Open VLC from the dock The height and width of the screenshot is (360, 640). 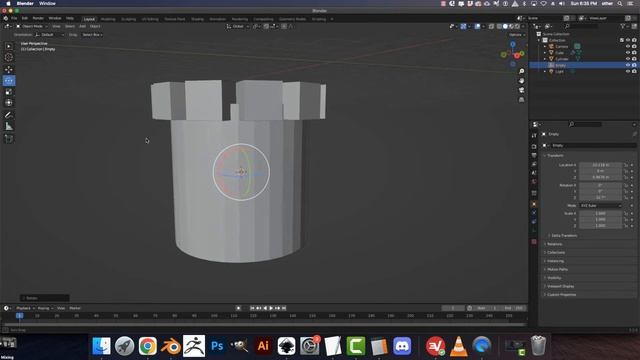(458, 346)
